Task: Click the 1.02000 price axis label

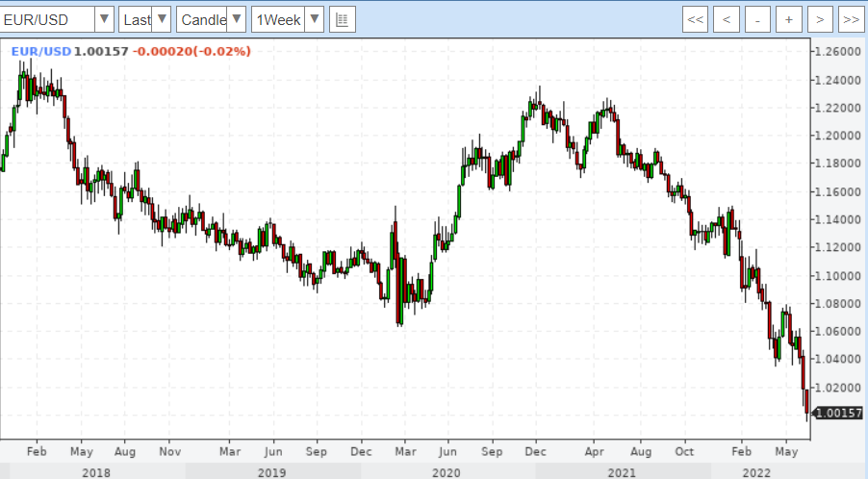Action: (839, 388)
